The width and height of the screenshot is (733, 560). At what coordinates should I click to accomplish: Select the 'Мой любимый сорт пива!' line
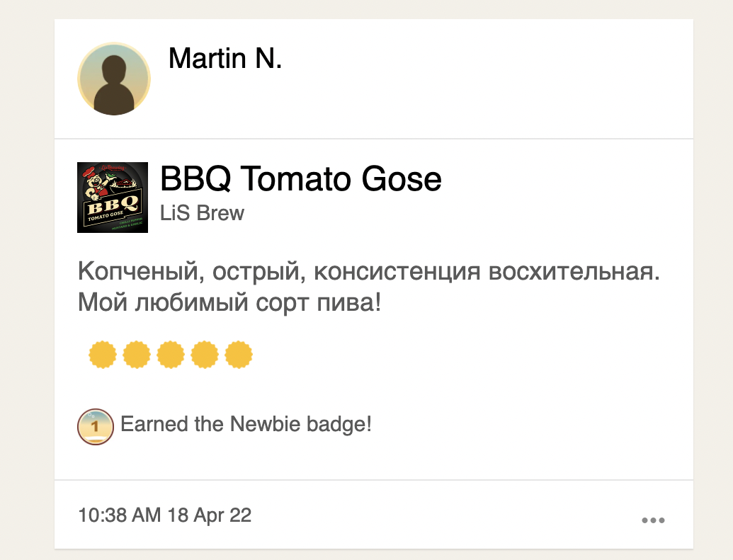click(229, 302)
